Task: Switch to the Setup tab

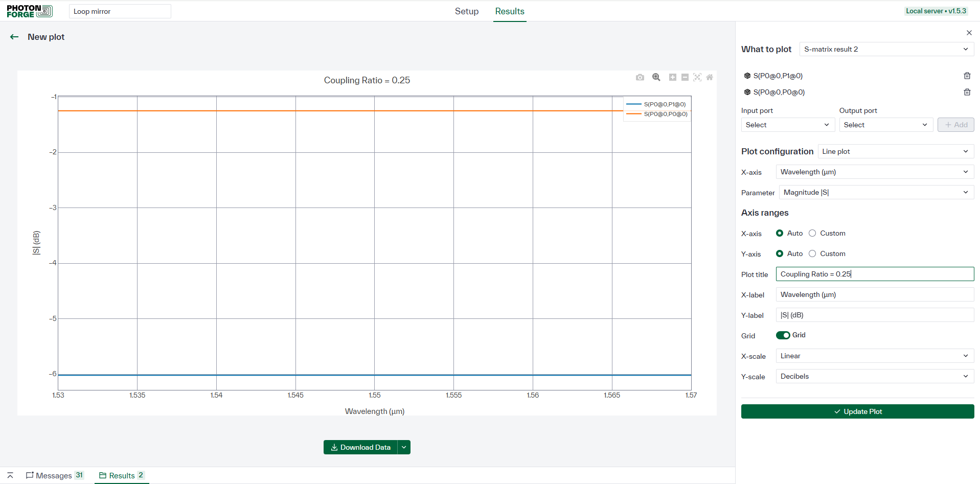Action: pyautogui.click(x=467, y=11)
